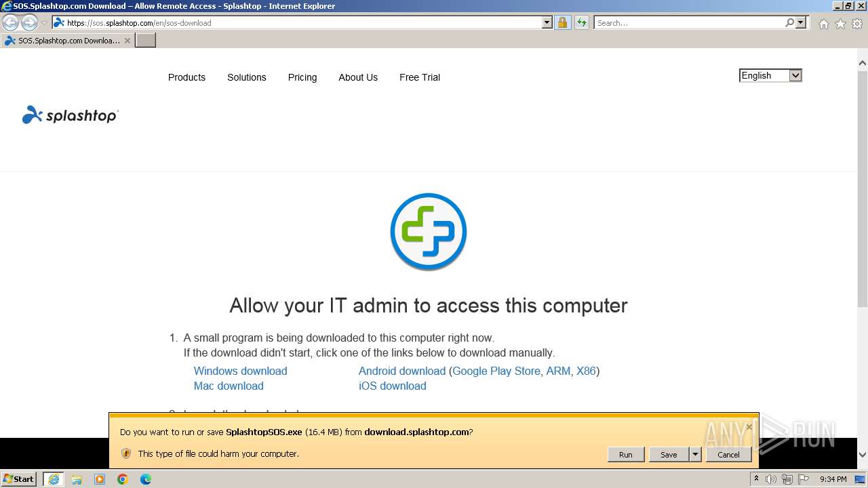Open the volume speaker tray icon
This screenshot has width=868, height=488.
tap(771, 479)
